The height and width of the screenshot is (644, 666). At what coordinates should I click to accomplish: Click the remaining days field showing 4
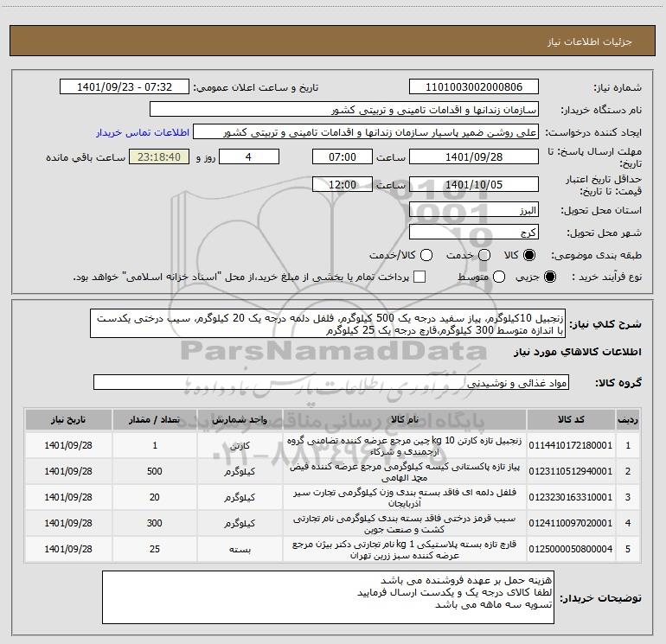248,156
